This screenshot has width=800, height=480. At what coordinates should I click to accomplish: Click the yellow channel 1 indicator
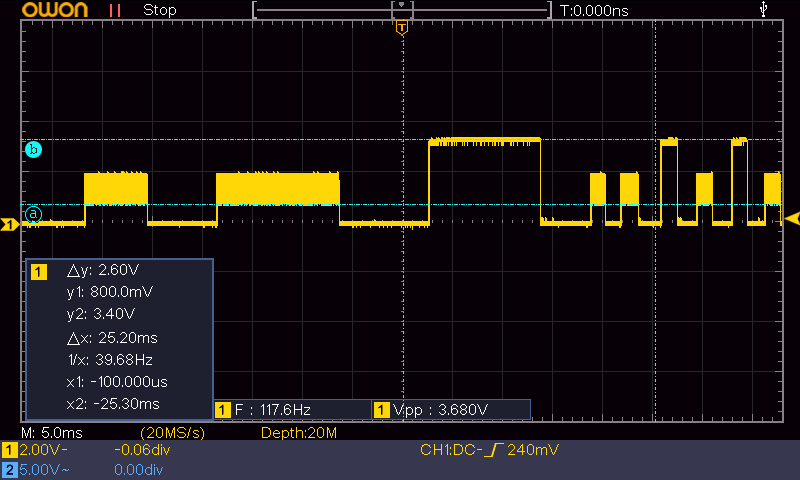pyautogui.click(x=10, y=450)
